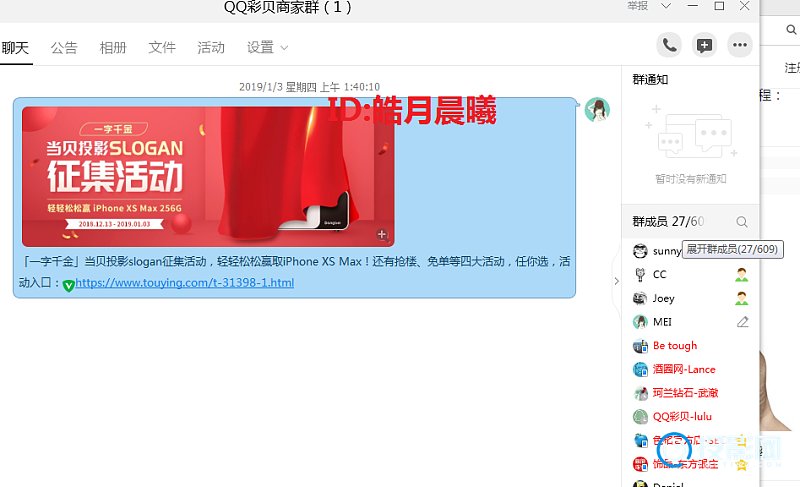Click 举报 to report the group

[x=637, y=6]
